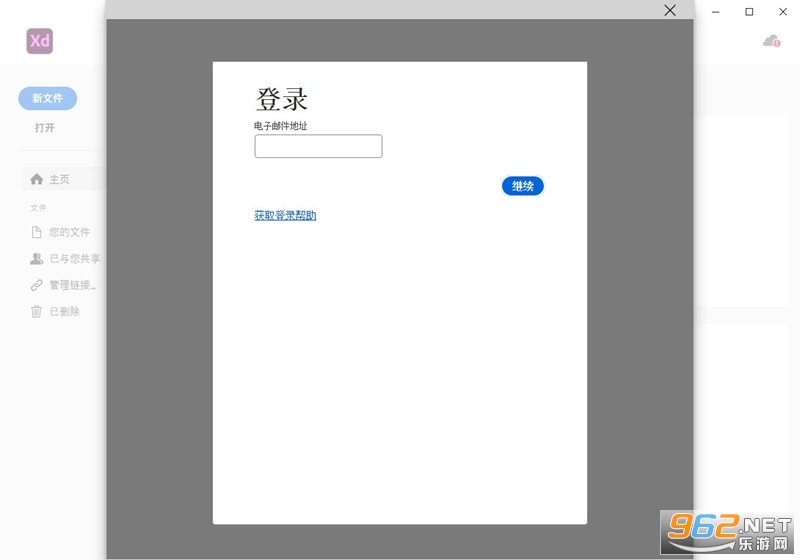Click the 登录 heading text
The height and width of the screenshot is (560, 800).
tap(282, 99)
